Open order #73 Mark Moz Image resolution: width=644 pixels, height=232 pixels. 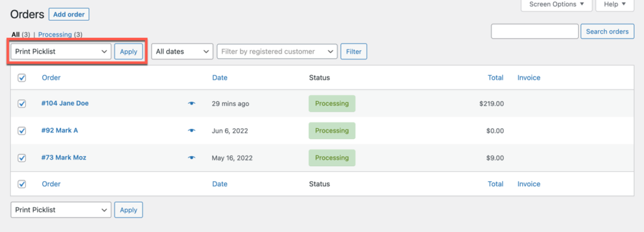pos(64,158)
